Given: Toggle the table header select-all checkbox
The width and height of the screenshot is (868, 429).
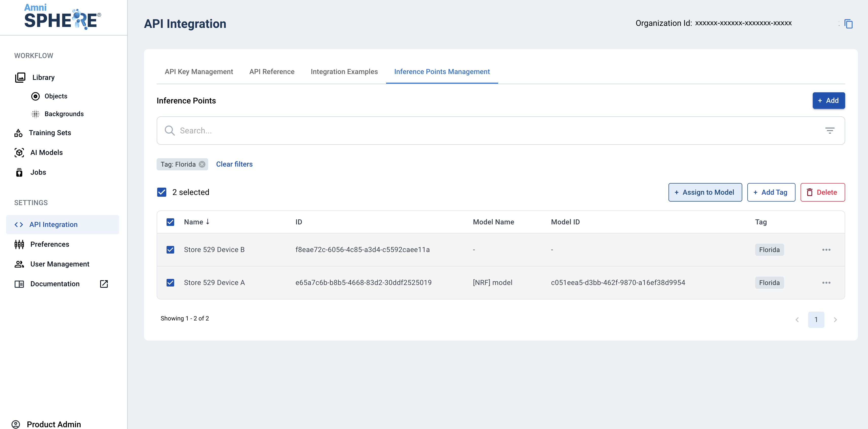Looking at the screenshot, I should click(171, 222).
